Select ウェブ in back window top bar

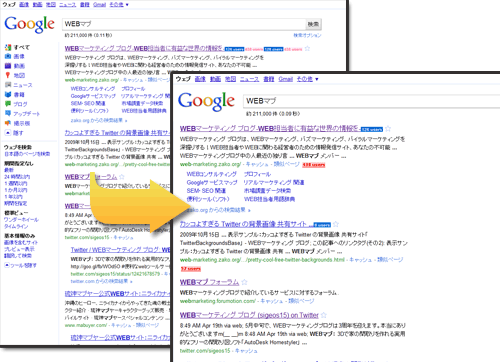pos(9,4)
